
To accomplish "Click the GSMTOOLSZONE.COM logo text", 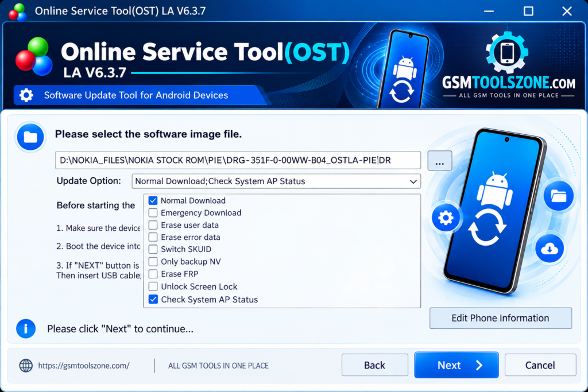I will coord(509,83).
